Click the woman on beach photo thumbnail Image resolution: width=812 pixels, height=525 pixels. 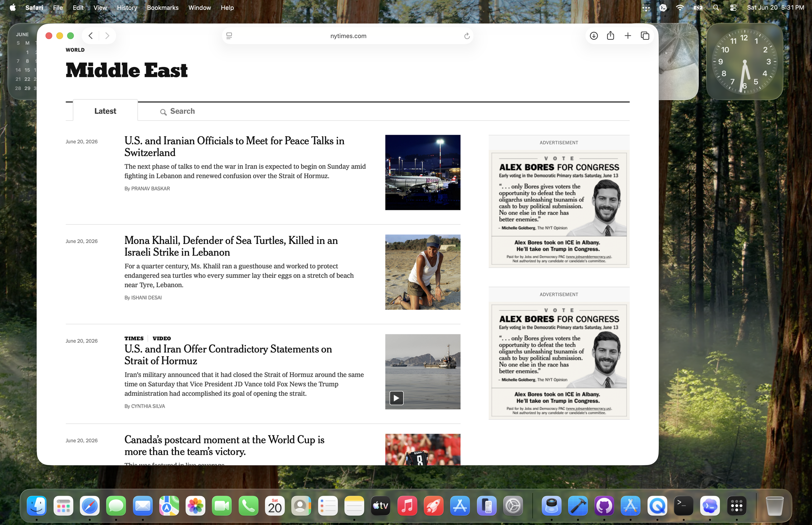[423, 272]
